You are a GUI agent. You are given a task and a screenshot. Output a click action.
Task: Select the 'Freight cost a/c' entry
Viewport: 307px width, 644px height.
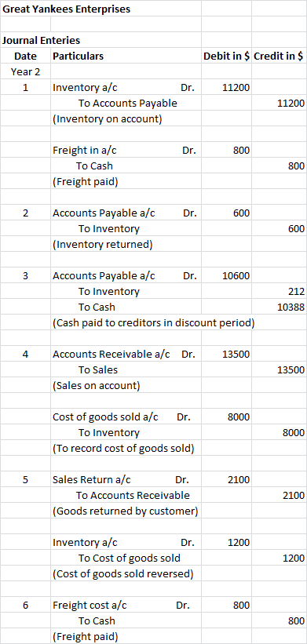pos(90,606)
